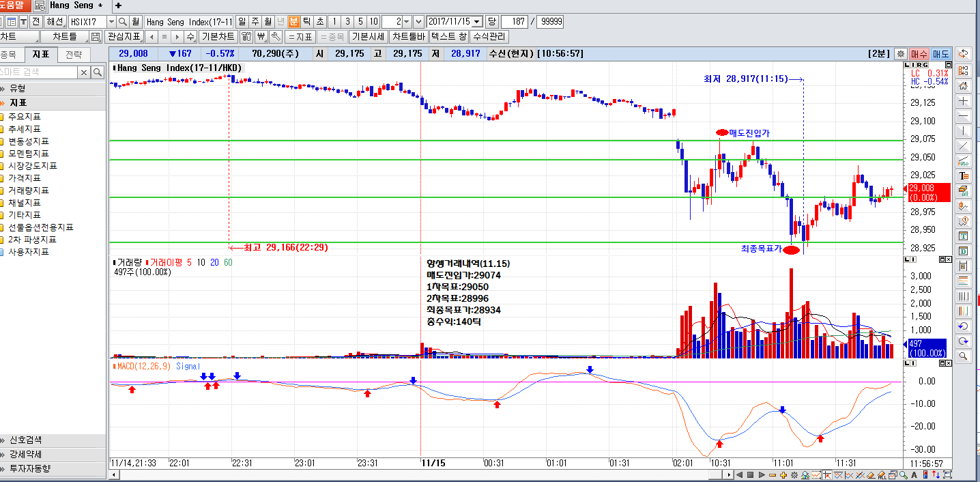Click the home icon in right toolbar
Image resolution: width=980 pixels, height=482 pixels.
pyautogui.click(x=964, y=86)
